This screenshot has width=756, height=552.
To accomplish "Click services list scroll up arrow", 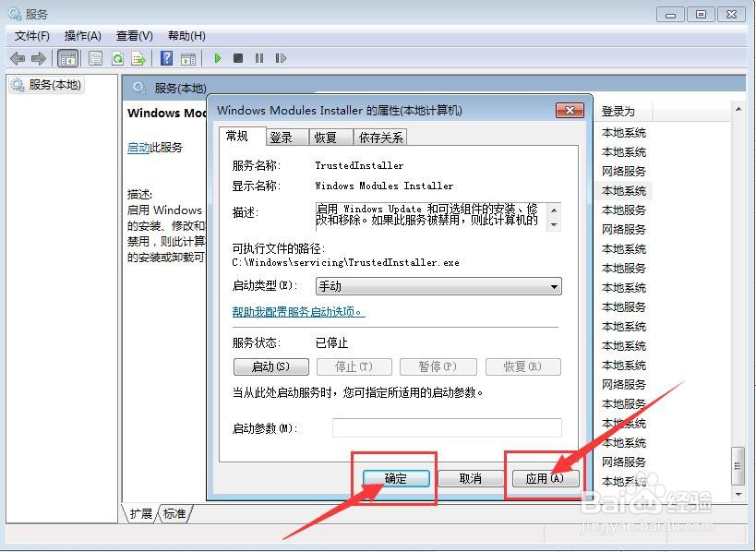I will 738,110.
